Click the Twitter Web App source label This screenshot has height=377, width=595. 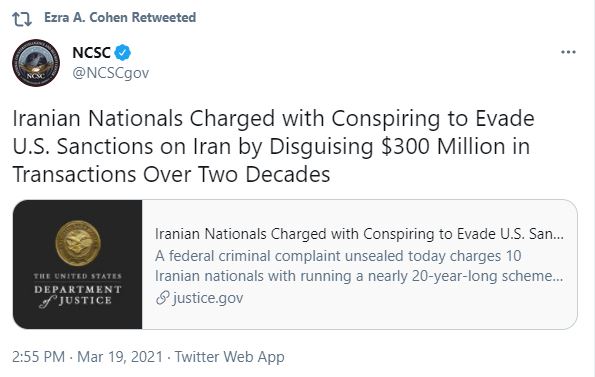[230, 357]
